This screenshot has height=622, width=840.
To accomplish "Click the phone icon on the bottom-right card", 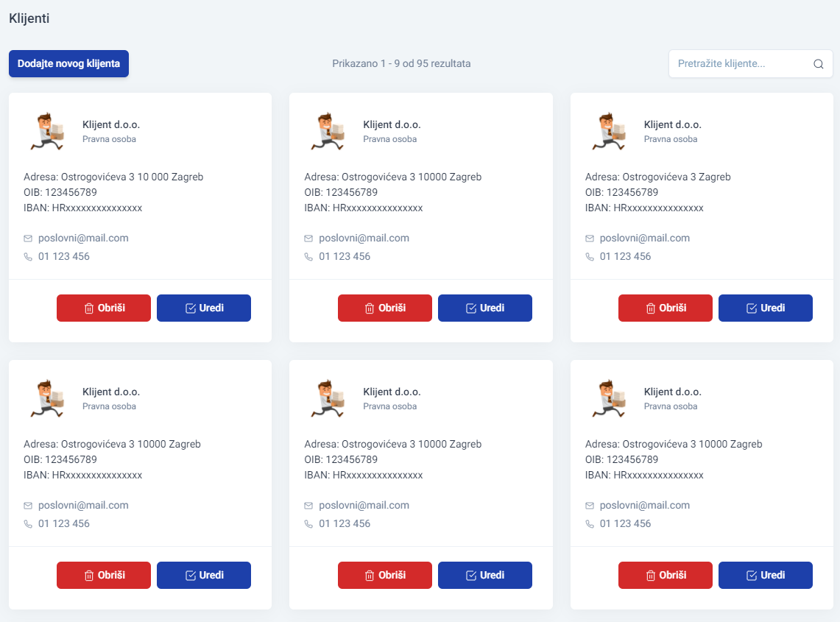I will (589, 524).
